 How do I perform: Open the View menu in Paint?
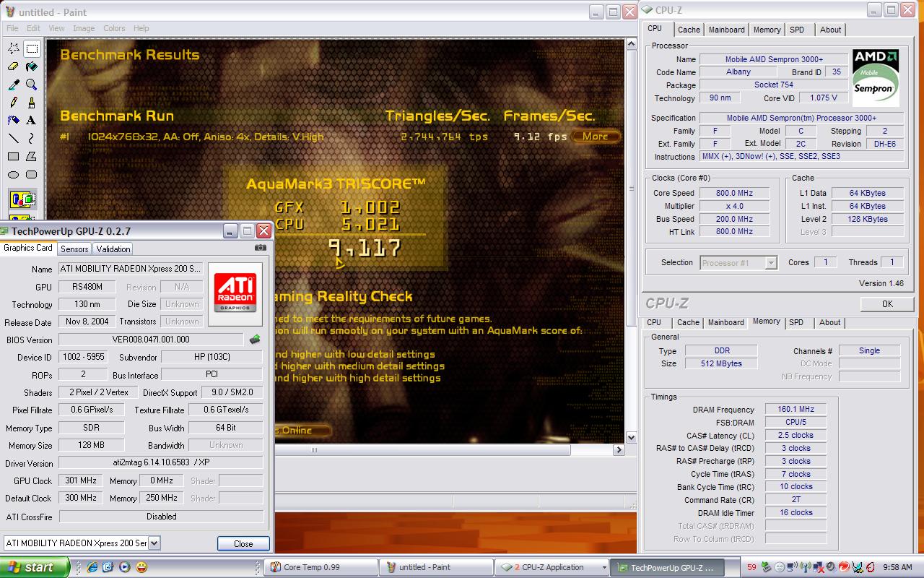(x=56, y=28)
